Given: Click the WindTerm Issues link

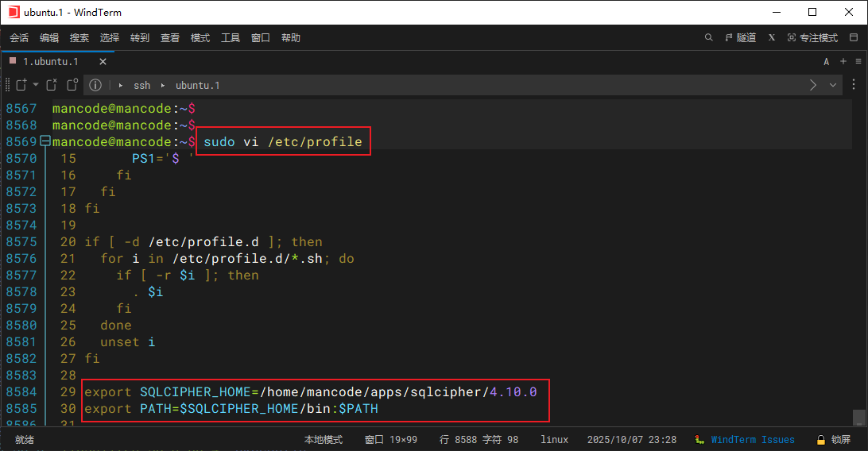Looking at the screenshot, I should pos(752,439).
